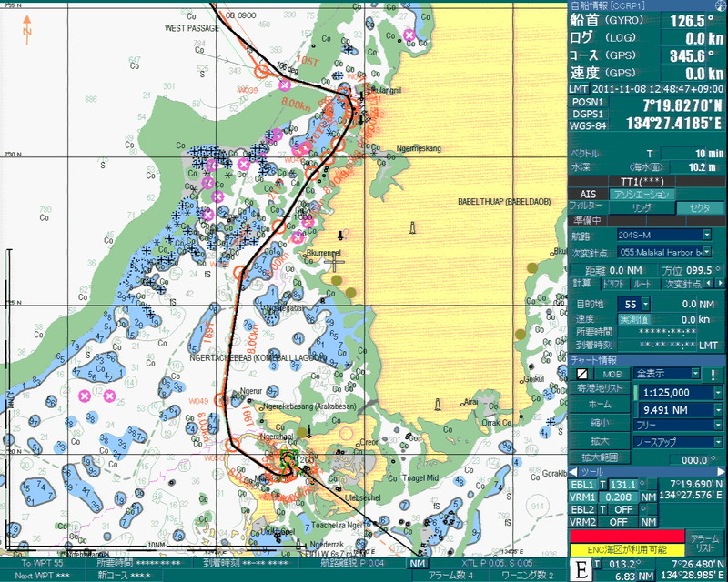Screen dimensions: 728x582
Task: Click the right arrow on the ツール bar
Action: 720,471
